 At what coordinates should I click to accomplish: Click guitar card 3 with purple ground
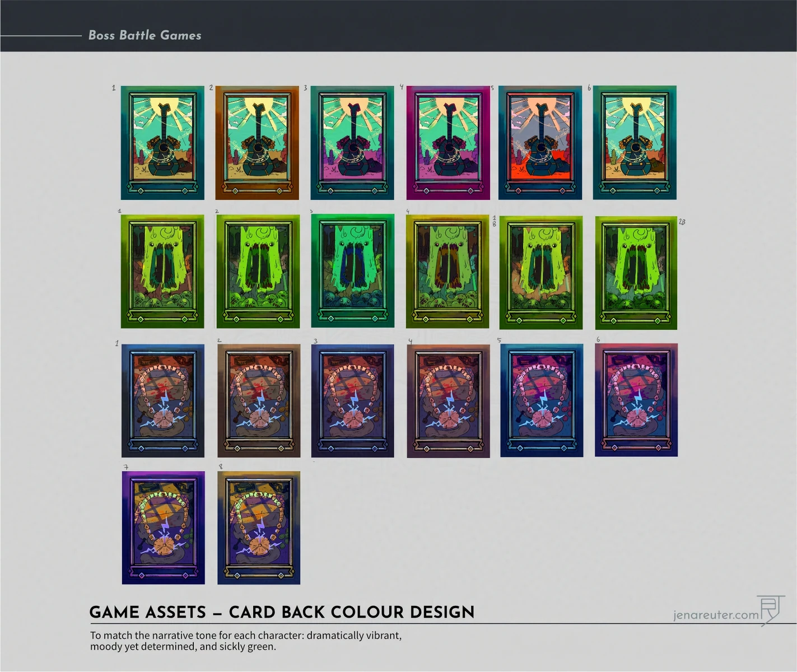(352, 143)
